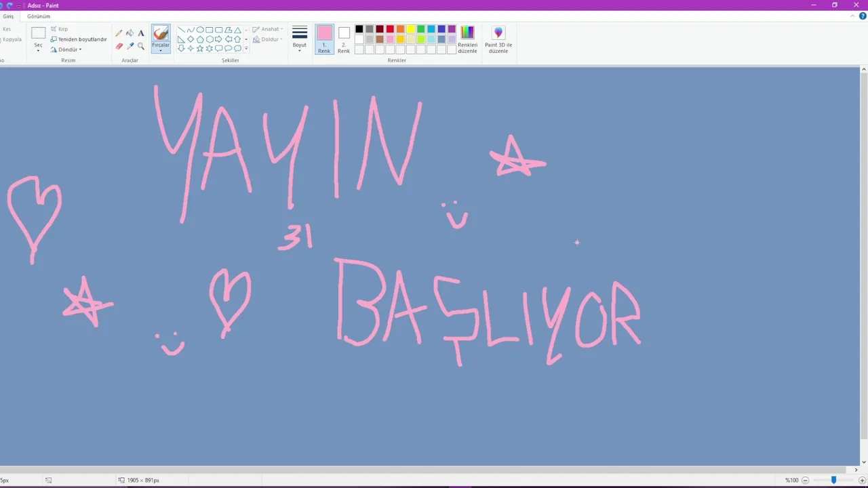Choose the cloud callout shape

(x=237, y=48)
